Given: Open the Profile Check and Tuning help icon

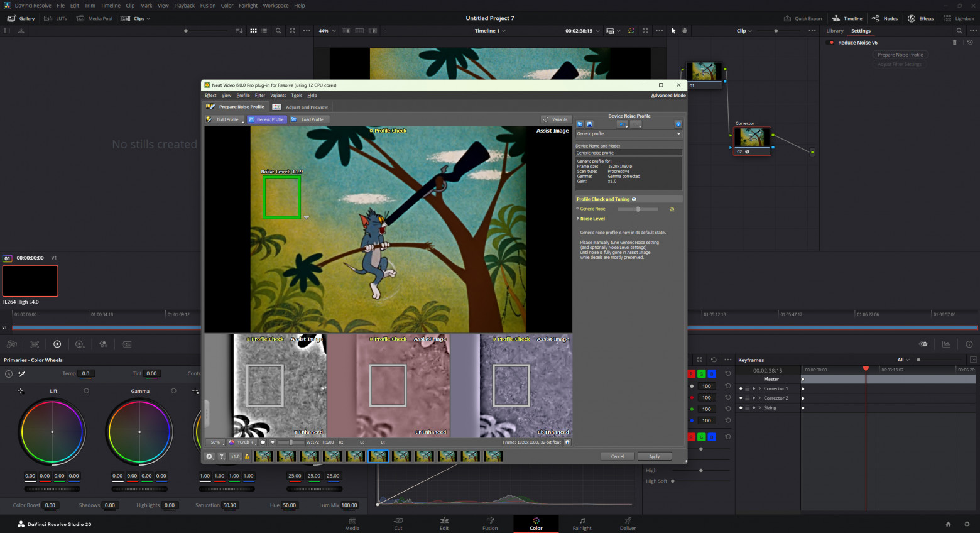Looking at the screenshot, I should point(633,199).
